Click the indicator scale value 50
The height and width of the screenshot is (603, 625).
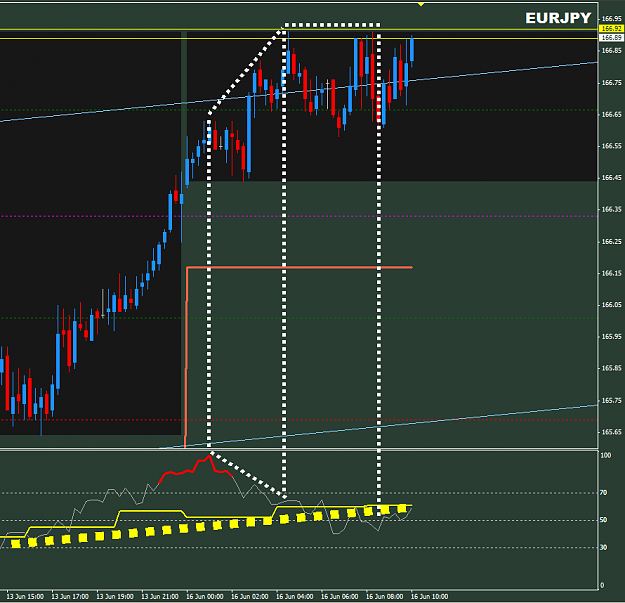(603, 520)
